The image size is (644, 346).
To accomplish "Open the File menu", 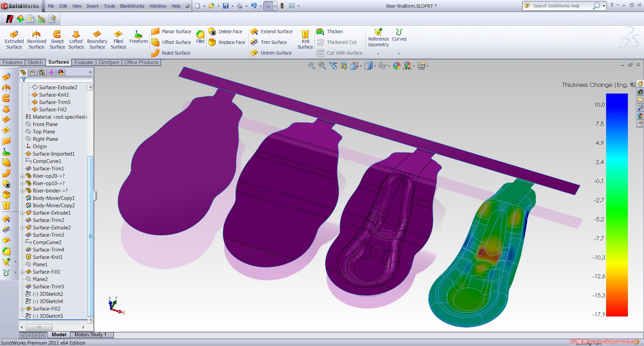I will click(51, 6).
